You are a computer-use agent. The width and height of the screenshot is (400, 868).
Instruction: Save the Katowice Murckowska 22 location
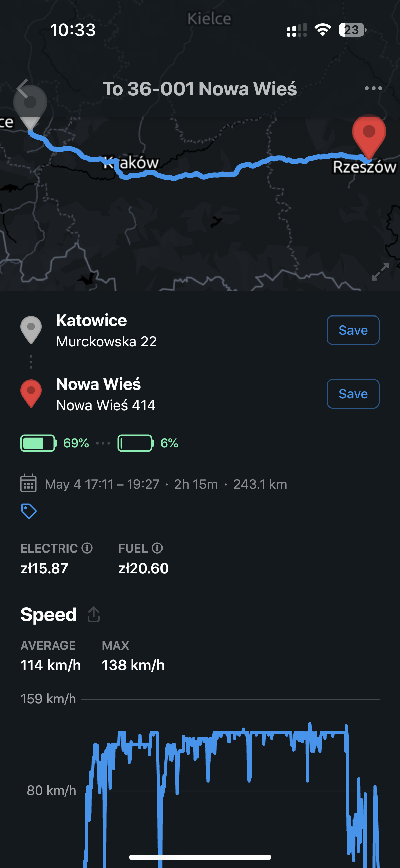point(353,330)
